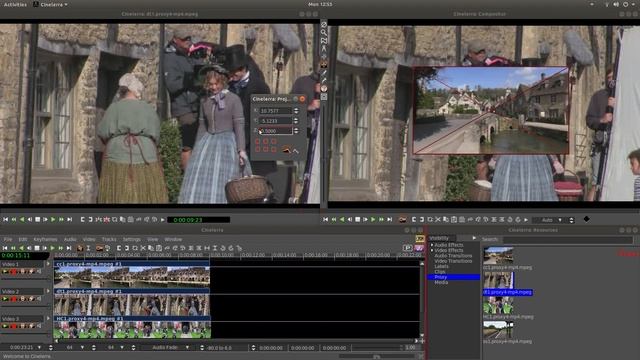Click the copy icon in timeline toolbar
The image size is (640, 360).
coord(151,248)
